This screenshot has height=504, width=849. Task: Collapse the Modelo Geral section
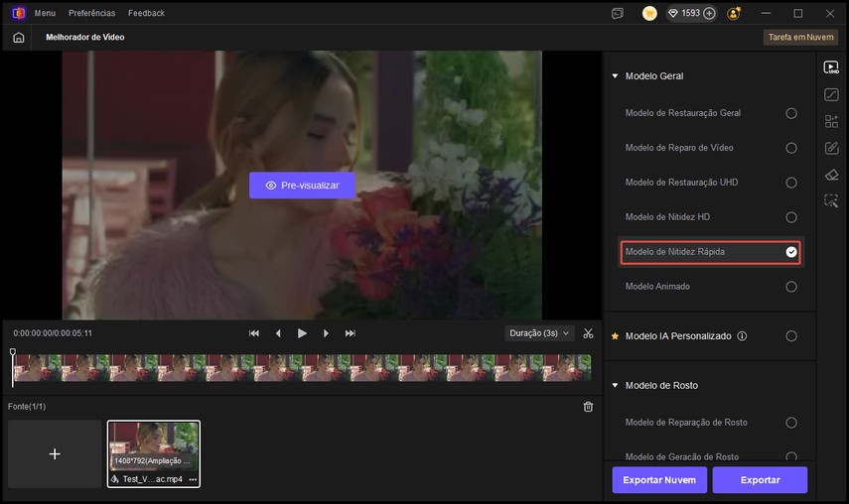pos(615,76)
